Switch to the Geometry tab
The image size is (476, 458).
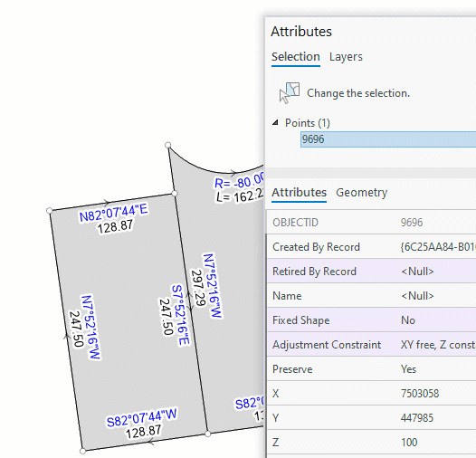(x=362, y=193)
